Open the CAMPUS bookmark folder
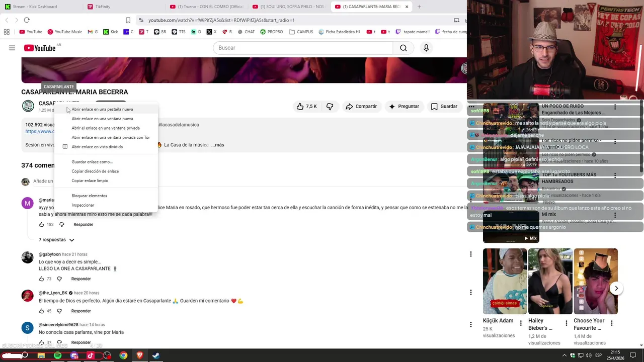Image resolution: width=644 pixels, height=362 pixels. coord(301,32)
